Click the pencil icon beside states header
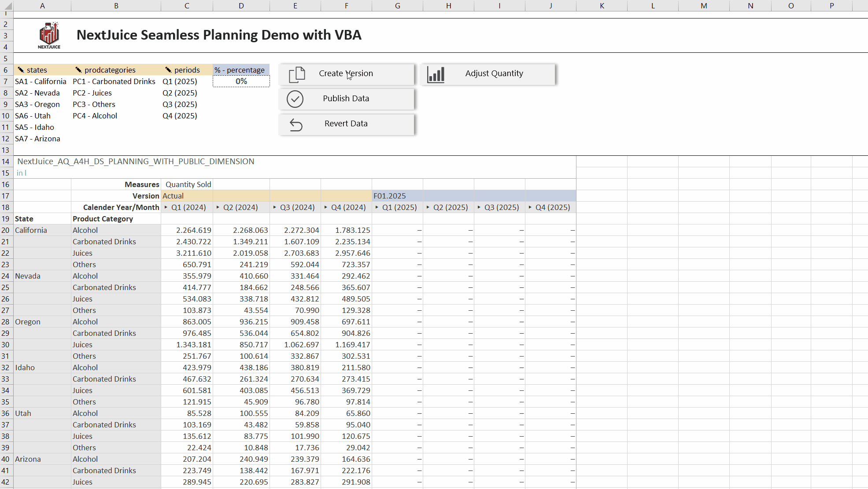The image size is (868, 489). point(20,70)
